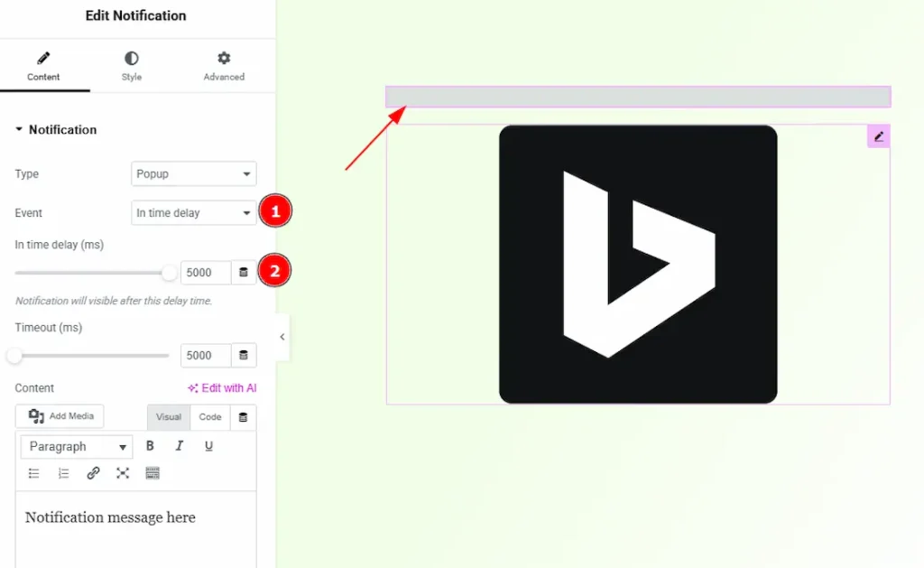Click the In time delay slider handle
This screenshot has width=924, height=568.
coord(169,273)
